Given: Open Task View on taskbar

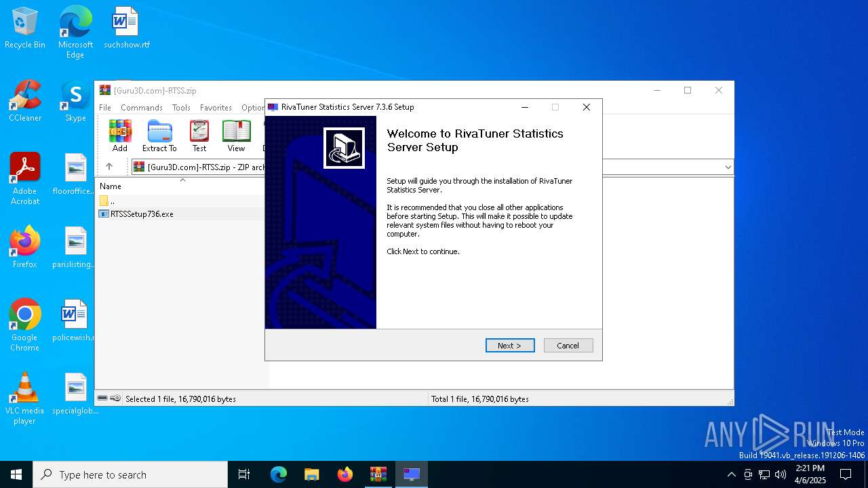Looking at the screenshot, I should [x=244, y=474].
